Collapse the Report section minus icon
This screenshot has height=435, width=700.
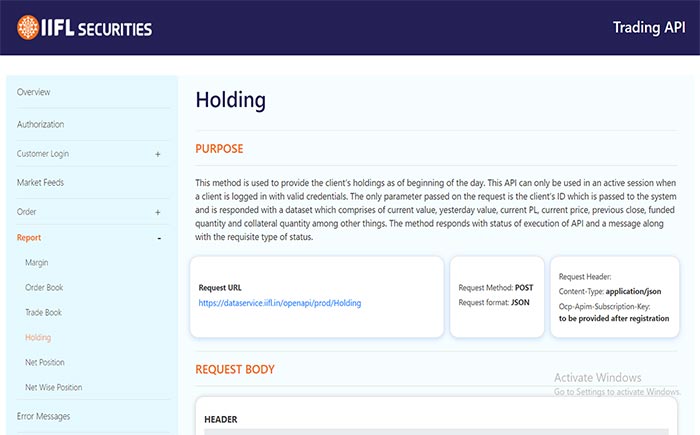(158, 238)
